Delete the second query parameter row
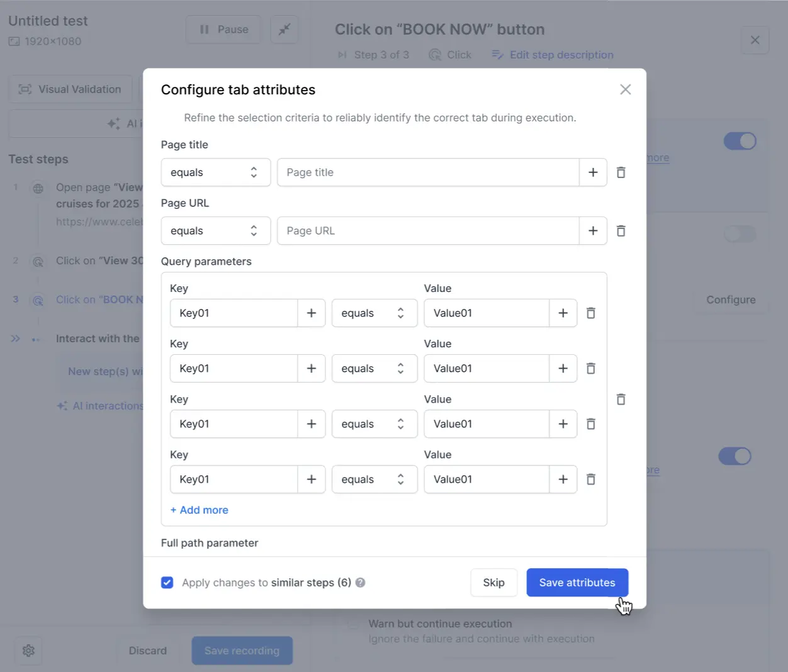The height and width of the screenshot is (672, 788). (591, 369)
